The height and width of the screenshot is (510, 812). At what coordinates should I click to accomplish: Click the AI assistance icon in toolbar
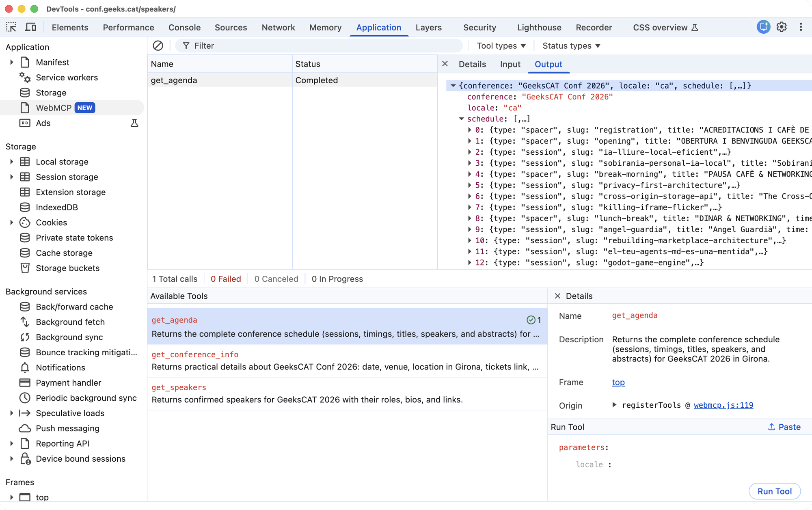(763, 27)
